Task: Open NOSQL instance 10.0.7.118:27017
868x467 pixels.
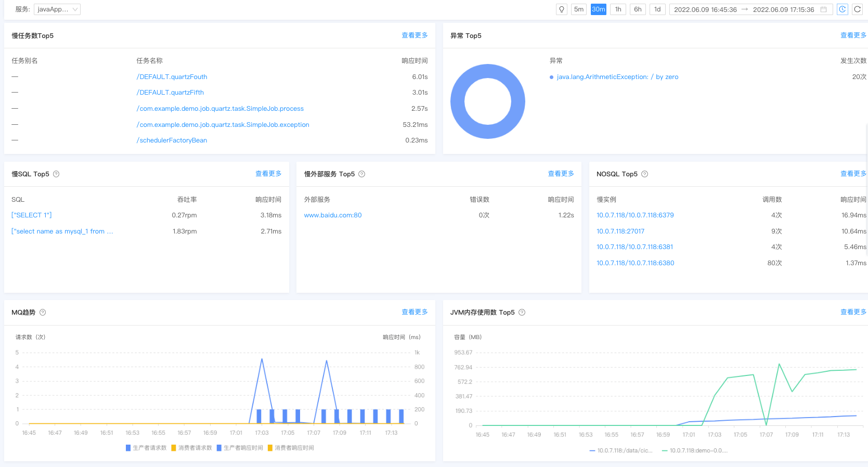Action: pyautogui.click(x=620, y=231)
